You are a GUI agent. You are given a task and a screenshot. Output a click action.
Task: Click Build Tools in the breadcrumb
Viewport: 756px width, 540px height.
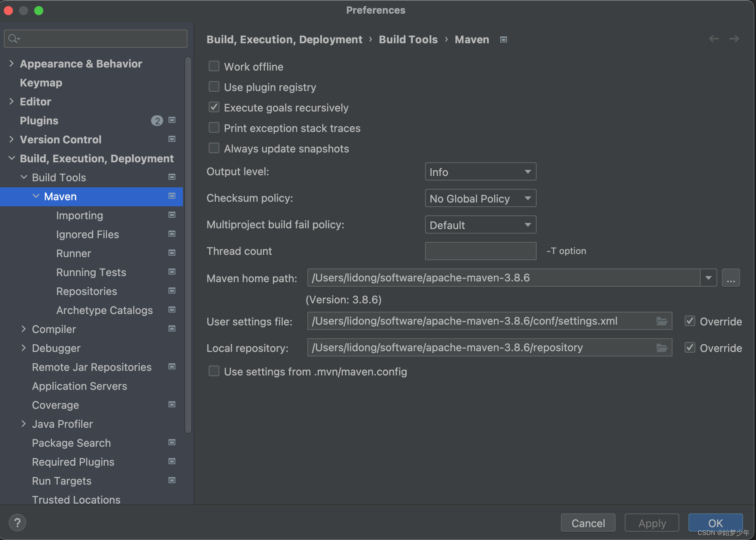point(408,39)
